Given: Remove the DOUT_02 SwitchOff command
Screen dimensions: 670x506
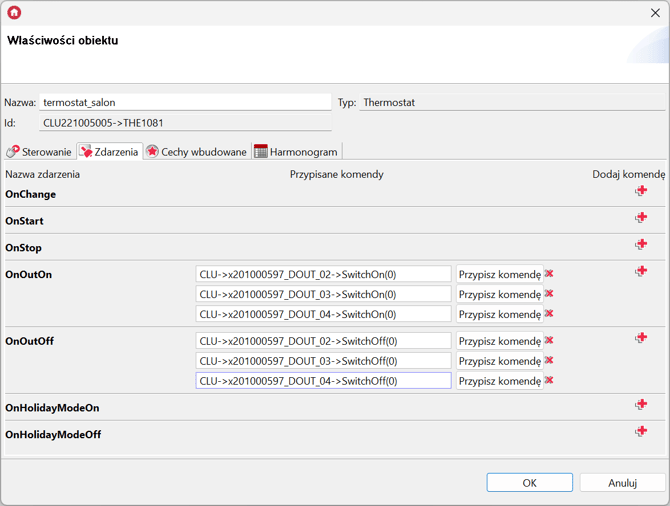Looking at the screenshot, I should [549, 341].
